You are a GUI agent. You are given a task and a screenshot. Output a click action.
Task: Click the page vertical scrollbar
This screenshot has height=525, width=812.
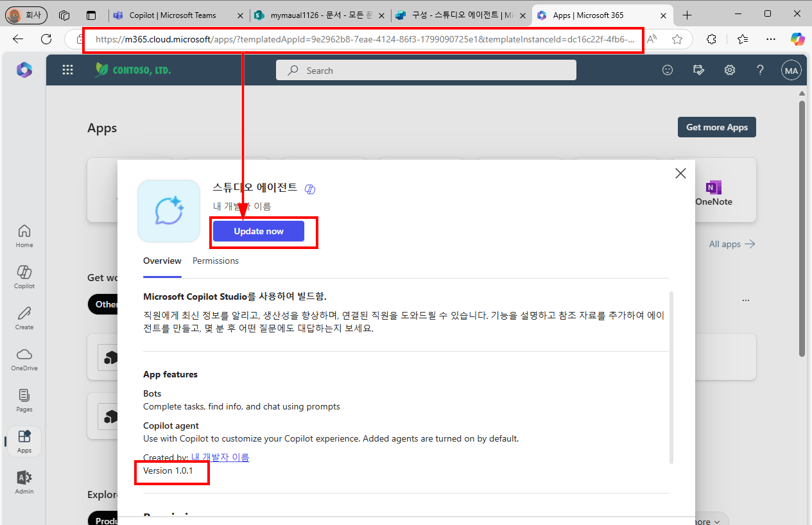pos(802,228)
